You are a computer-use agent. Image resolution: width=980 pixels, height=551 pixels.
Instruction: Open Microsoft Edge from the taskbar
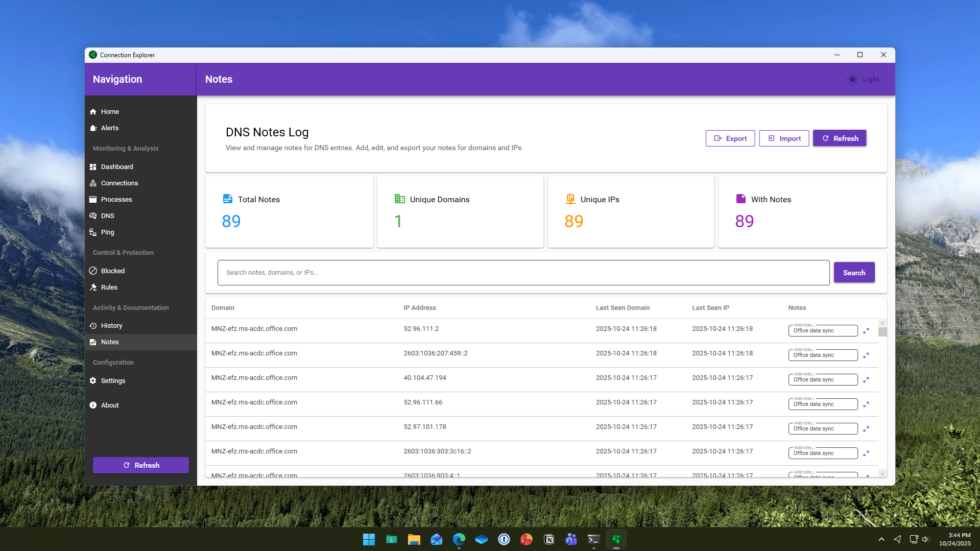459,539
